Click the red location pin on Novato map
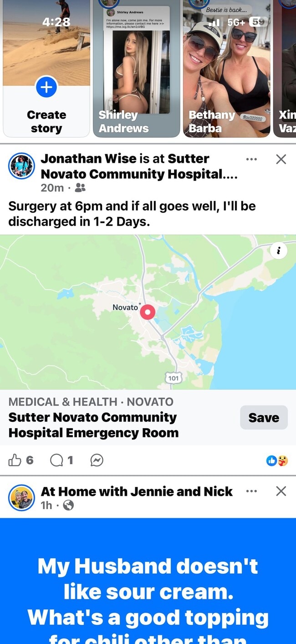This screenshot has height=644, width=296. pos(147,312)
